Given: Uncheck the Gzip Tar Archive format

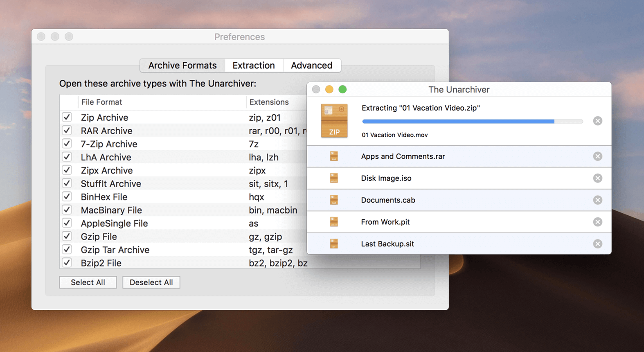Looking at the screenshot, I should click(67, 250).
